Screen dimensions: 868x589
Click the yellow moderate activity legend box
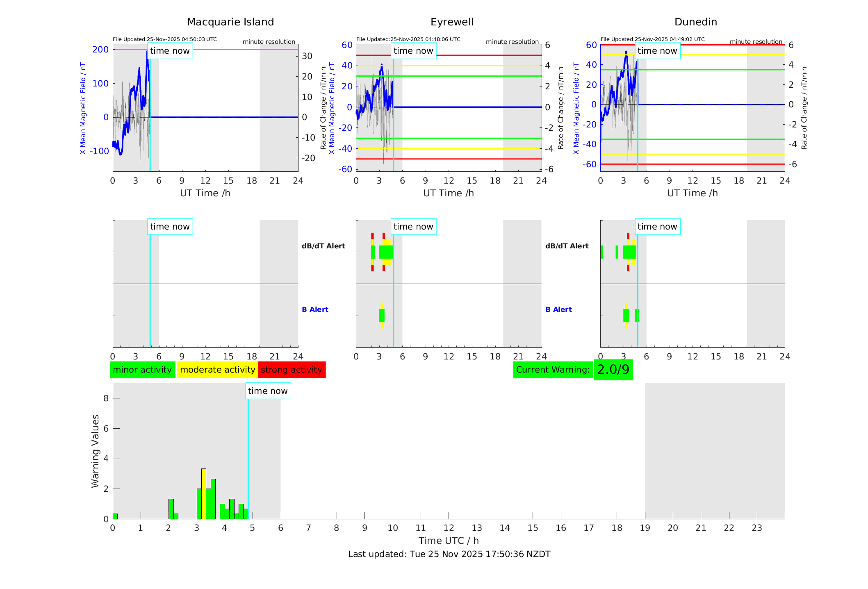pyautogui.click(x=217, y=370)
